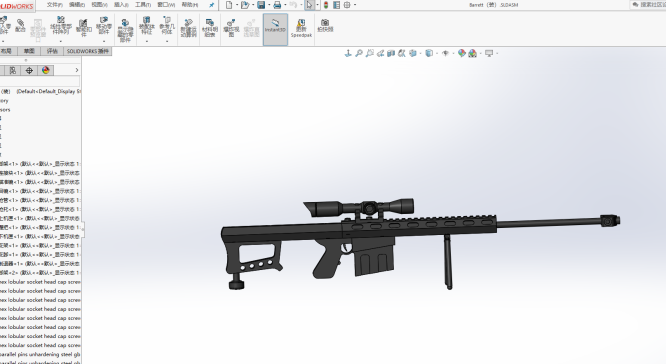This screenshot has height=364, width=666.
Task: Open dropdown under 装配体特征 tool
Action: pyautogui.click(x=147, y=41)
